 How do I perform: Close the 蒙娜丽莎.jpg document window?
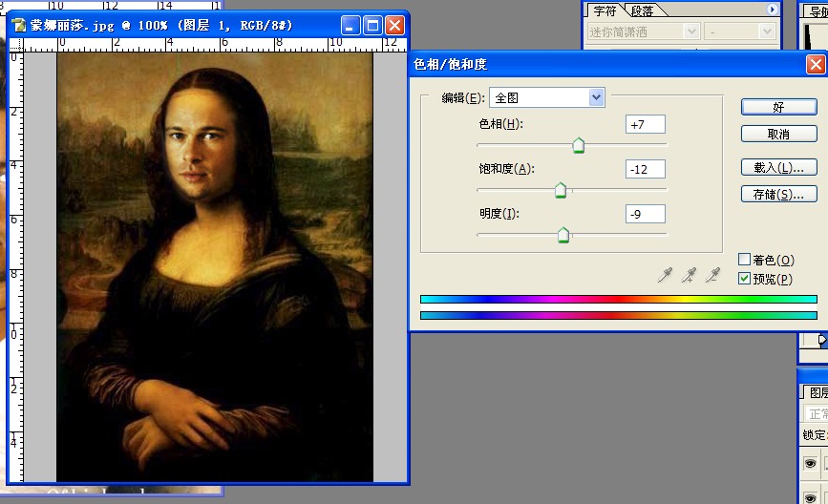395,25
